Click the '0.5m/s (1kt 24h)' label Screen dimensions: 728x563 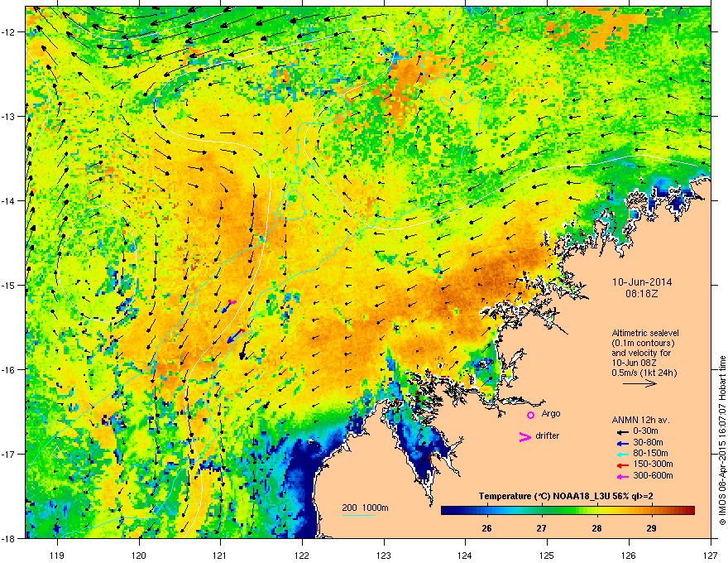(x=644, y=373)
